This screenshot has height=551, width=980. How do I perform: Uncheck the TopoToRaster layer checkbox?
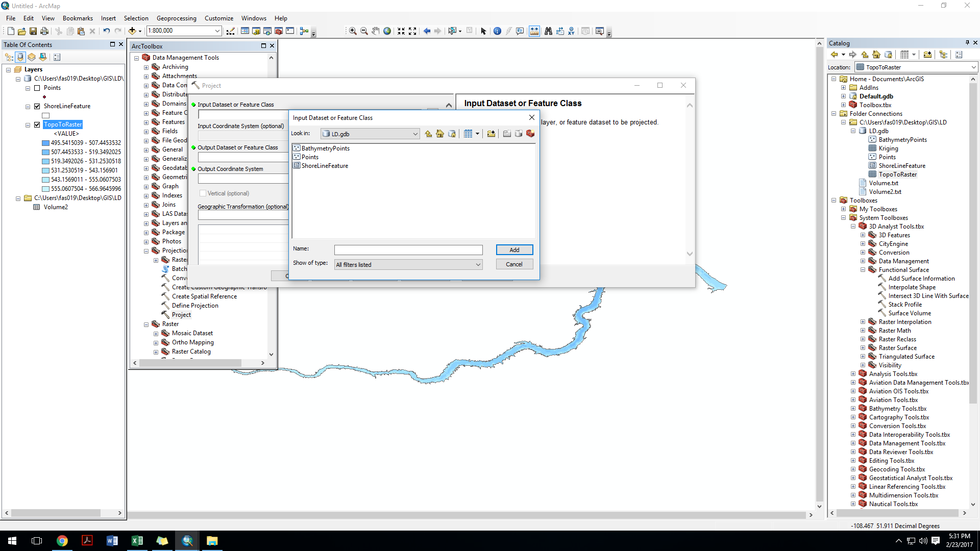[37, 124]
